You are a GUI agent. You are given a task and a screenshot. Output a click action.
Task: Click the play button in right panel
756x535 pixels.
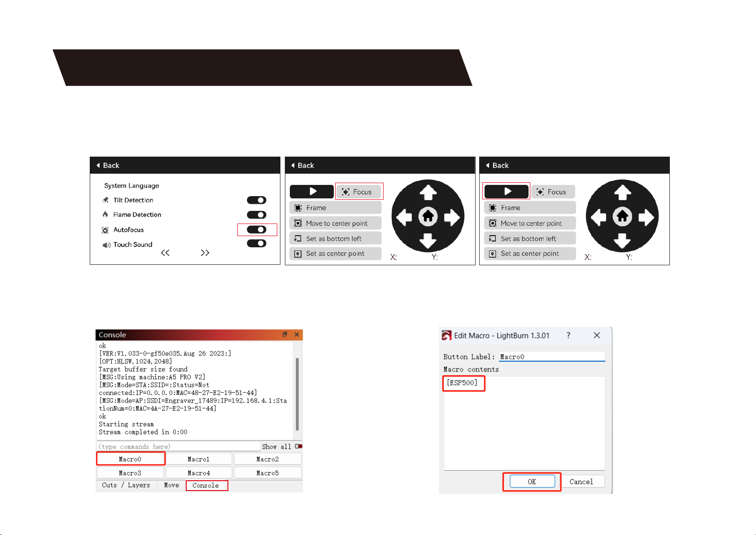(x=507, y=192)
